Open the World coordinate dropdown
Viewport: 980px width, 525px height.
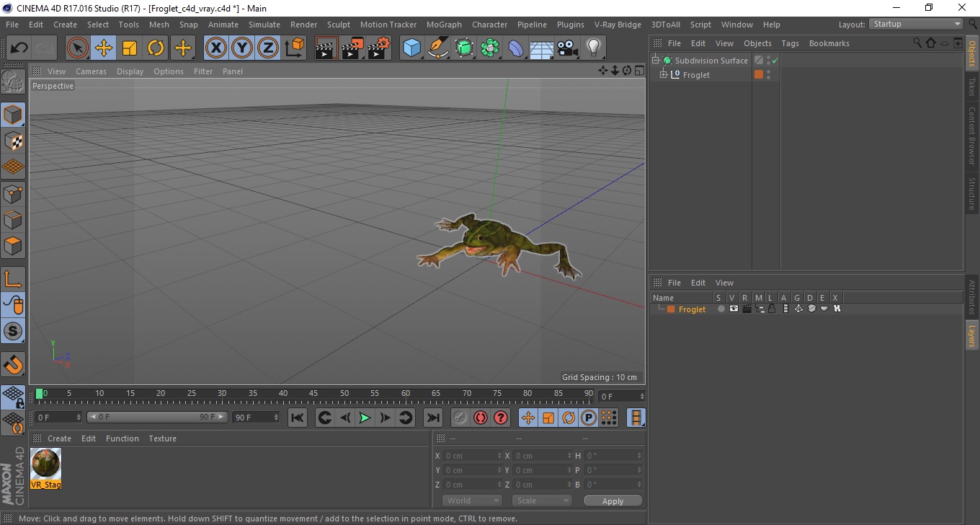(x=472, y=500)
